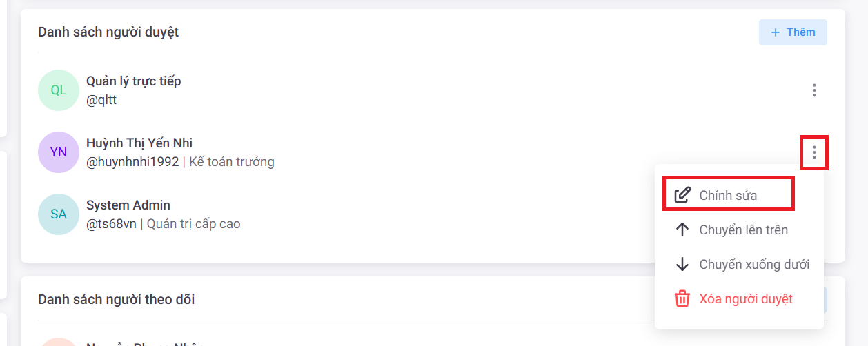Choose the Chuyển xuống dưới menu label
Screen dimensions: 868x346
click(x=754, y=264)
